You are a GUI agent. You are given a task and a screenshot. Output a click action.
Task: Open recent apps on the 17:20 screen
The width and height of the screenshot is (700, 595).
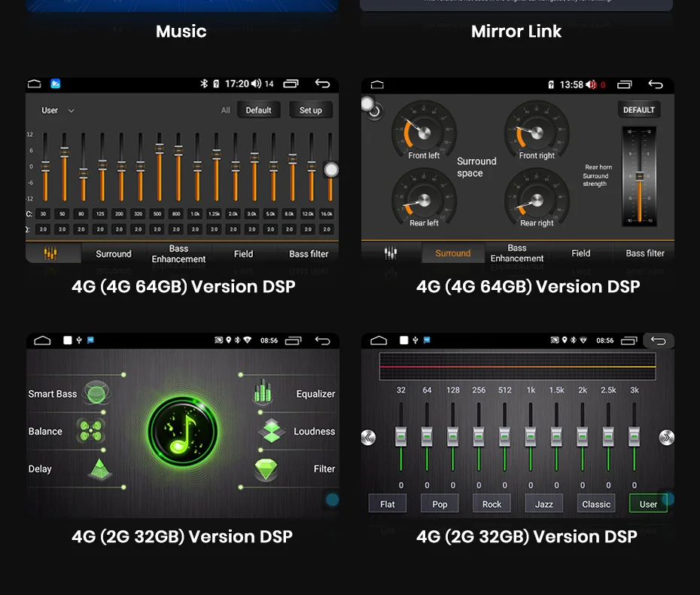pyautogui.click(x=291, y=84)
